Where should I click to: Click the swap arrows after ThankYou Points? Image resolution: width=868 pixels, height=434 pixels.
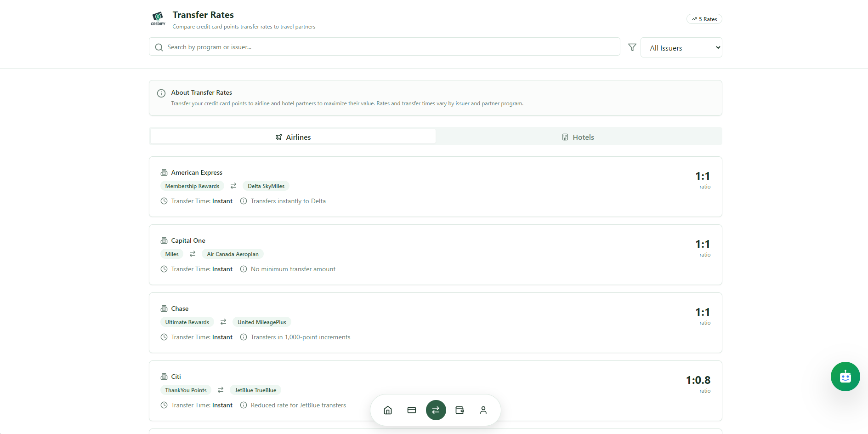[x=221, y=390]
